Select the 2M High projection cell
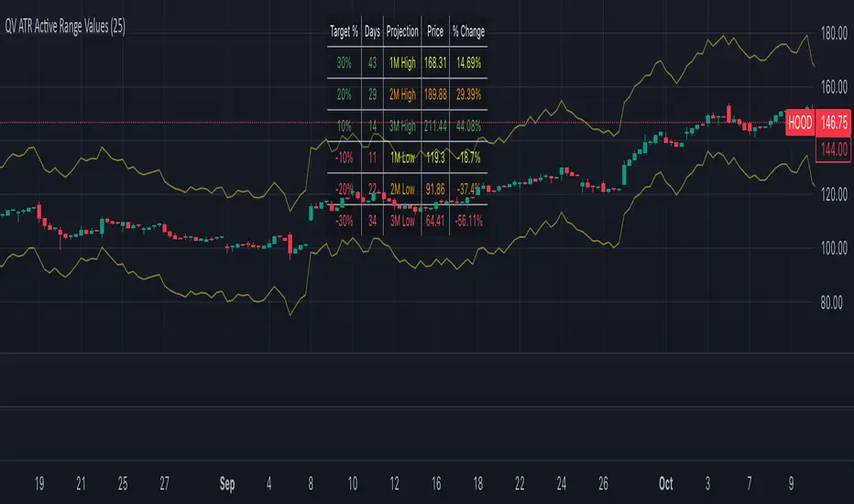854x504 pixels. coord(402,94)
